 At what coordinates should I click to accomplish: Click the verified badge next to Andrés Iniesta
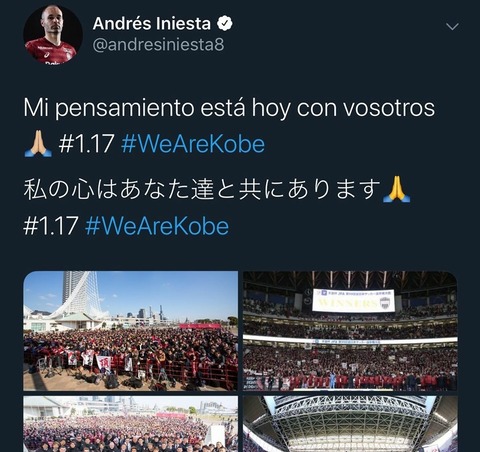[225, 24]
